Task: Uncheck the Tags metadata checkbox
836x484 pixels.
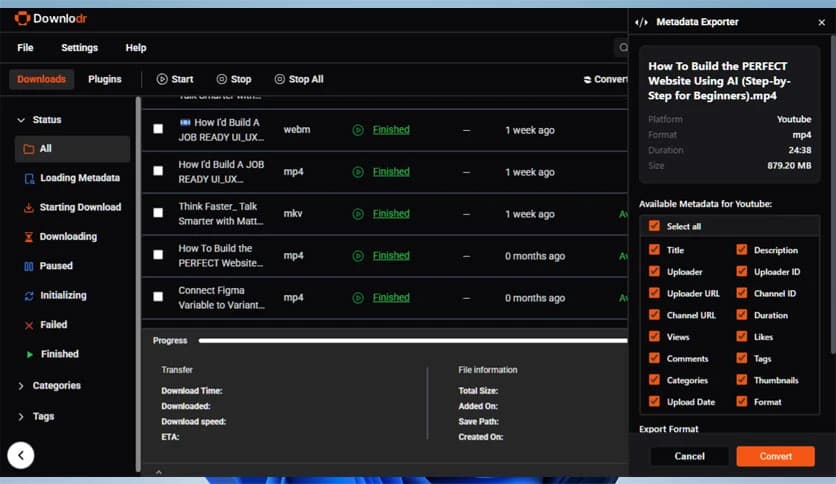Action: coord(742,358)
